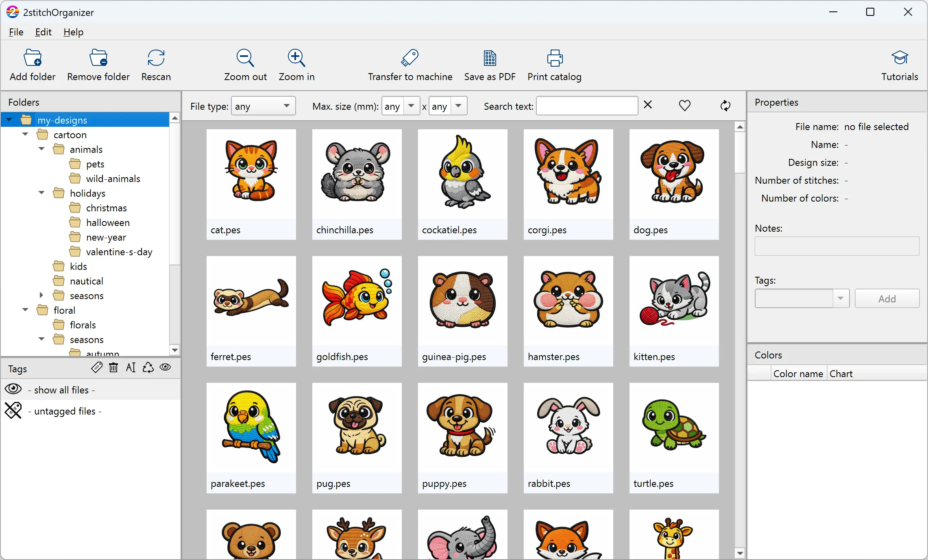Image resolution: width=928 pixels, height=560 pixels.
Task: Collapse the animals folder
Action: click(x=42, y=149)
